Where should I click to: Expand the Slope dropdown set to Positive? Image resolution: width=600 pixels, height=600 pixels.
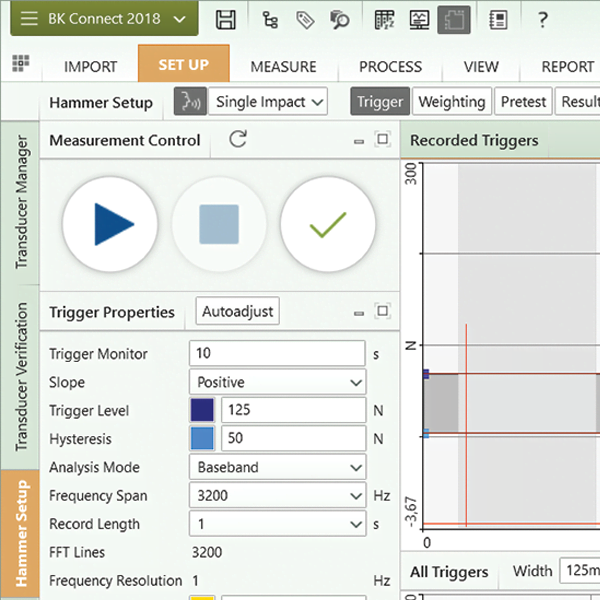tap(277, 382)
